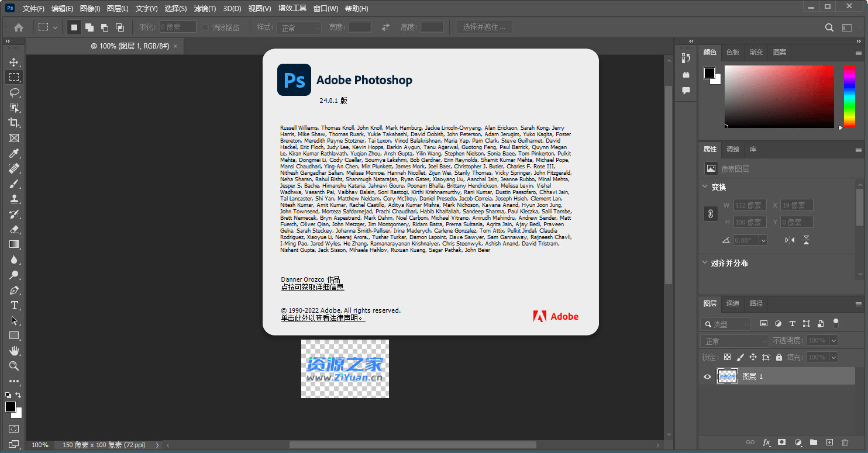Open the Pen tool
This screenshot has width=868, height=453.
click(x=14, y=290)
